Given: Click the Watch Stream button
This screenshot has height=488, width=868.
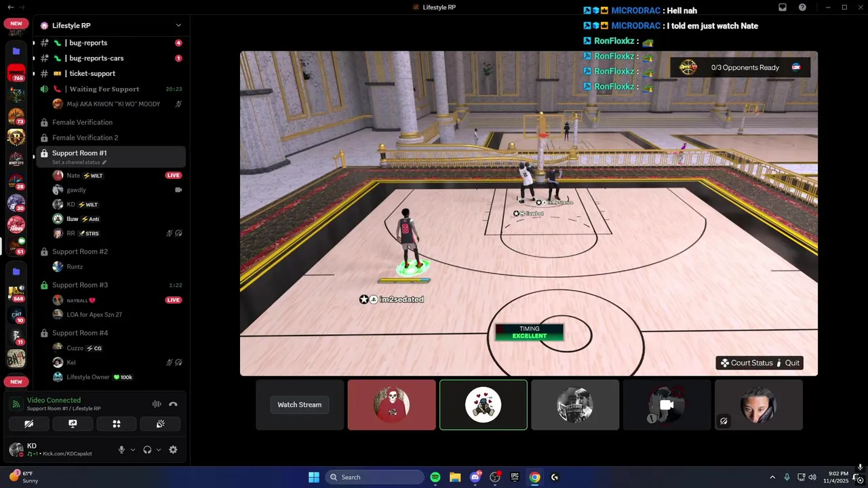Looking at the screenshot, I should (299, 405).
